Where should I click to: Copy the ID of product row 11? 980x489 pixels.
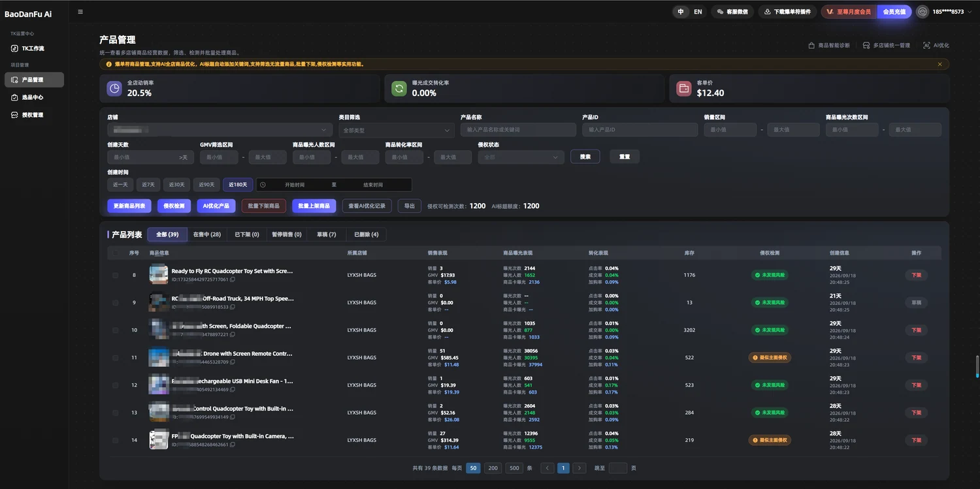pyautogui.click(x=232, y=362)
